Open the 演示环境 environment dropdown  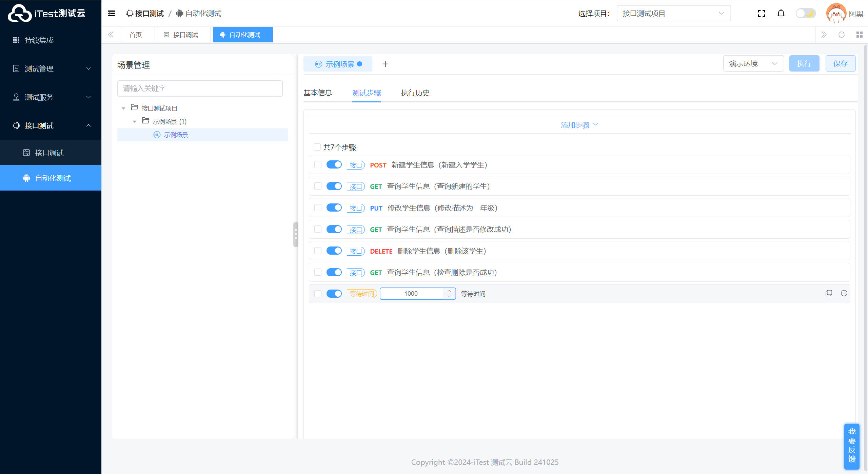753,64
